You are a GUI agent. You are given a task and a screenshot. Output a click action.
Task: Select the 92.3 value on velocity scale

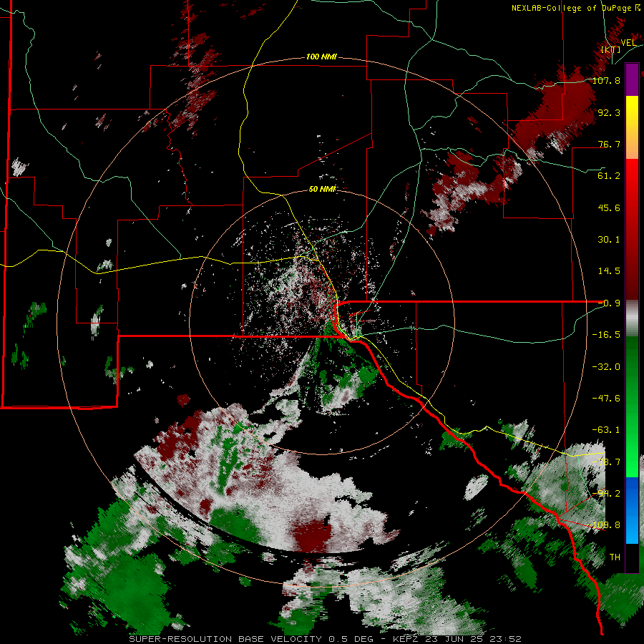click(x=609, y=112)
